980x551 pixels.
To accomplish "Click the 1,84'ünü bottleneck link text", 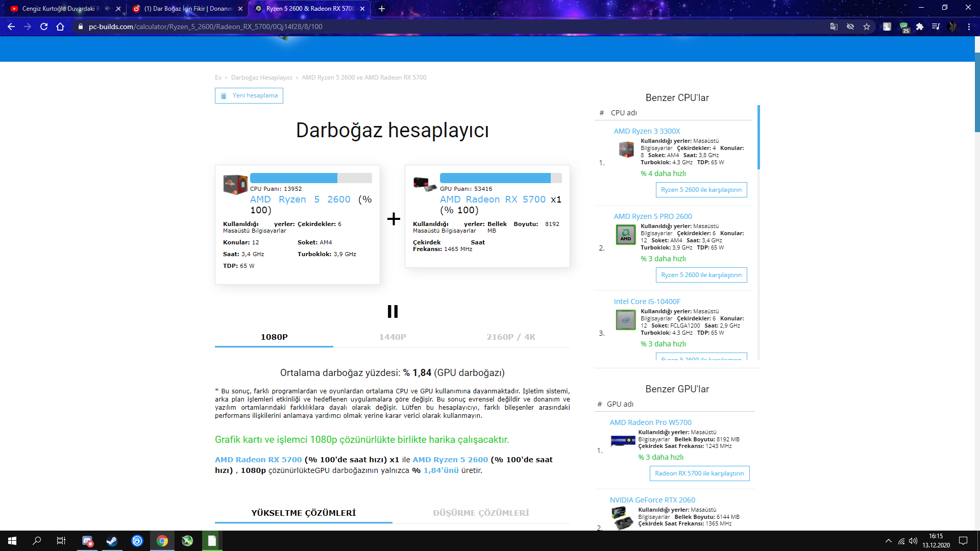I will tap(441, 470).
